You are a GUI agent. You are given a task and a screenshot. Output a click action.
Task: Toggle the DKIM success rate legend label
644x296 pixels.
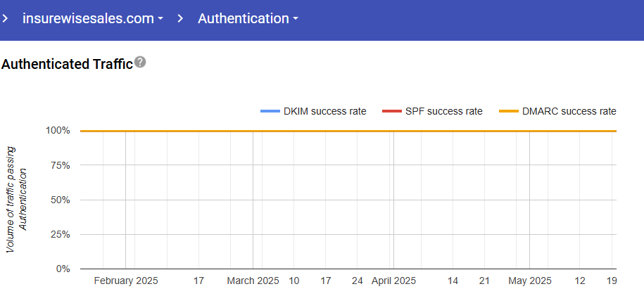pos(324,111)
